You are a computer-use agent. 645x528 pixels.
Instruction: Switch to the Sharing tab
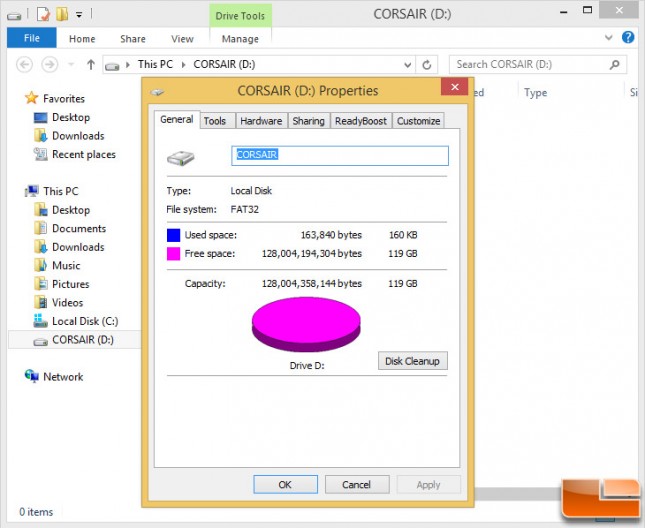coord(309,121)
